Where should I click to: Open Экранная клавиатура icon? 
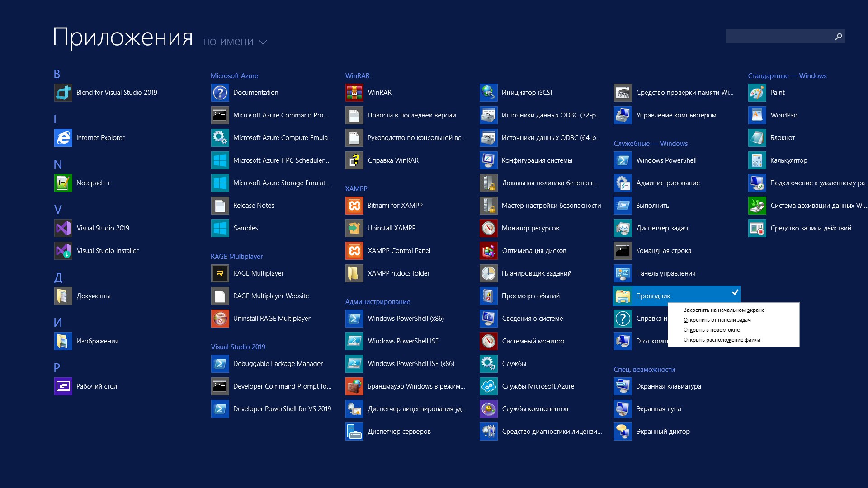[623, 386]
